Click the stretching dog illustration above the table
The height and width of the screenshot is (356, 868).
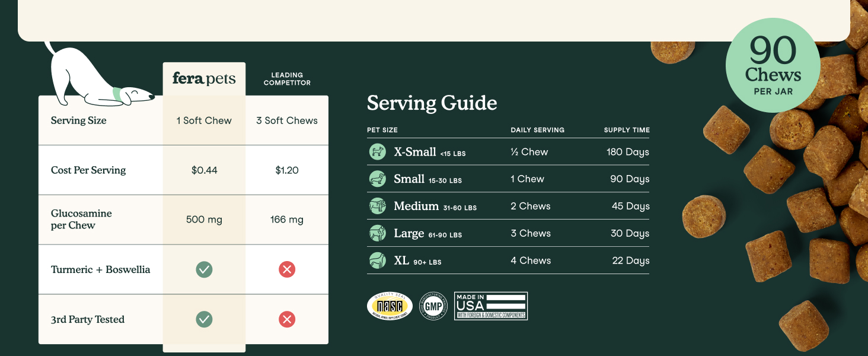[x=99, y=74]
